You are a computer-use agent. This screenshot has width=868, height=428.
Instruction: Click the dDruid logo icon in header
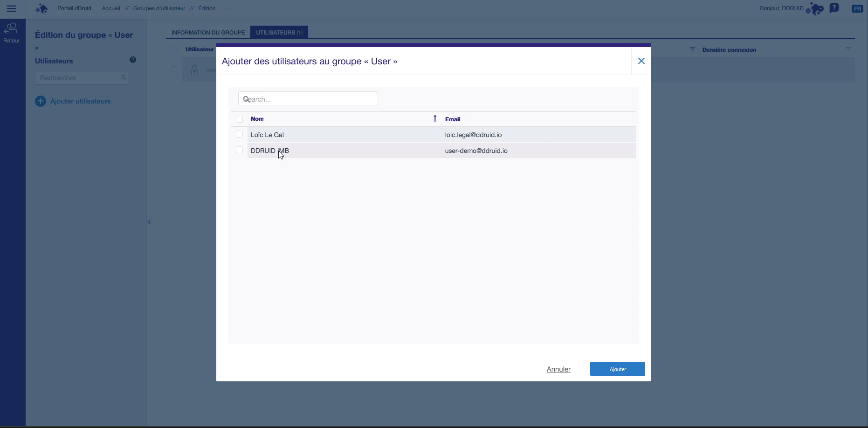click(42, 8)
